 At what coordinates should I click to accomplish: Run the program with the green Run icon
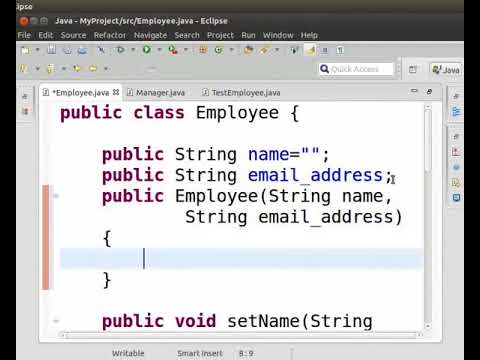(146, 50)
